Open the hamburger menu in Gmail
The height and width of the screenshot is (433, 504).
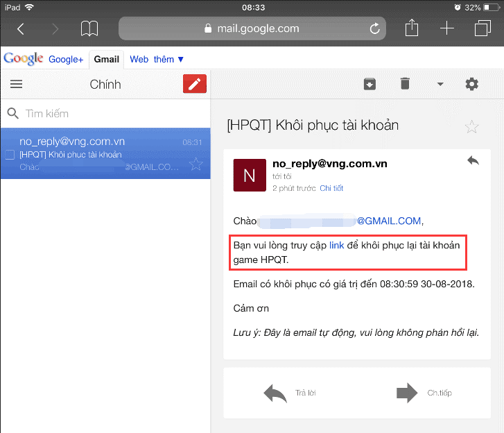[17, 84]
